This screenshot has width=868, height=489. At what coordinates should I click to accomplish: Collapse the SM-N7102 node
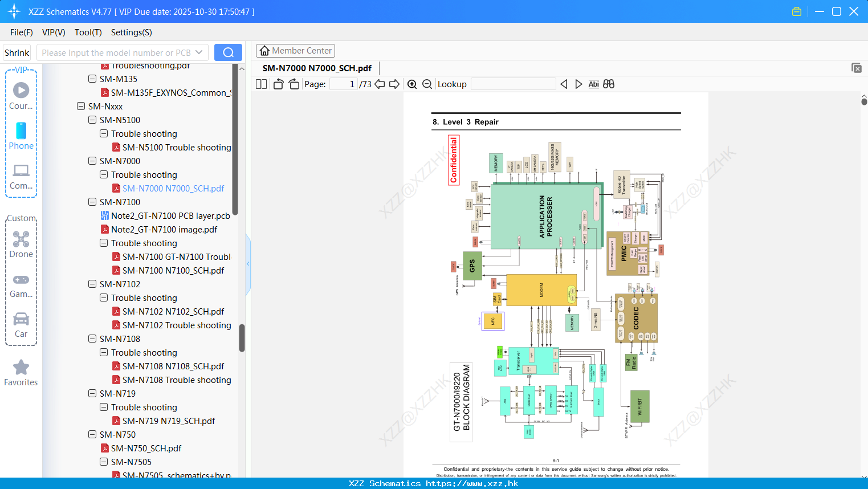[92, 284]
